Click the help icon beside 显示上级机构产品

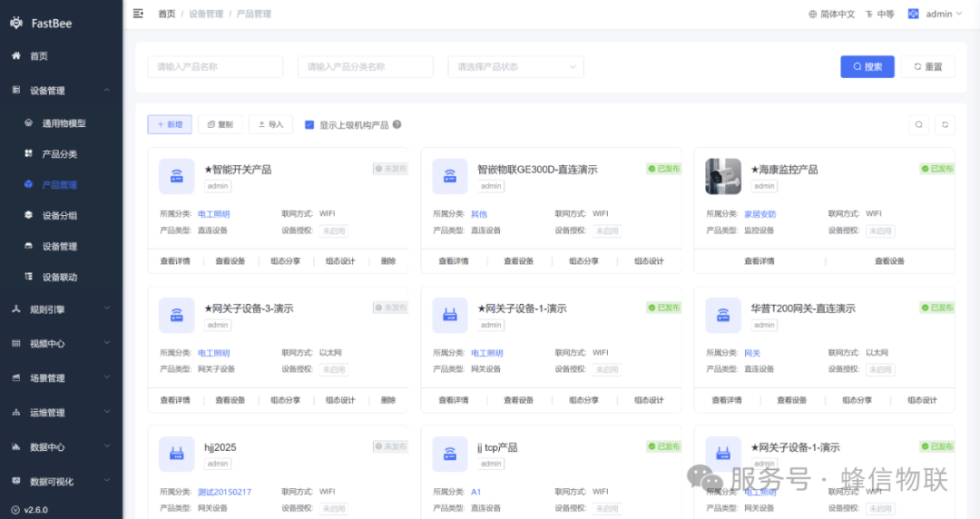[x=397, y=124]
